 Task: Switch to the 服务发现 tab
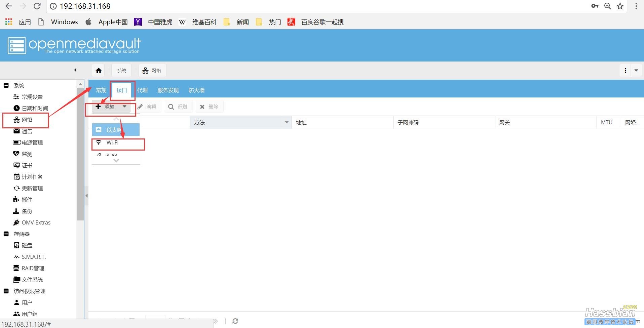tap(168, 90)
